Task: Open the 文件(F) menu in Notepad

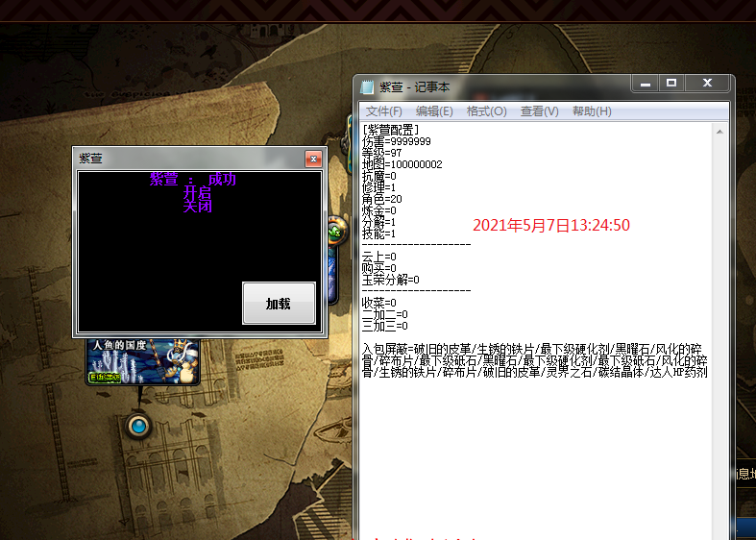Action: pyautogui.click(x=383, y=111)
